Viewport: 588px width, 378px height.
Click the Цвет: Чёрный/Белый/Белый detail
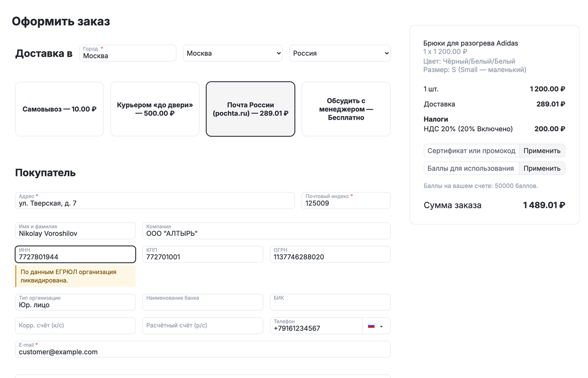469,61
